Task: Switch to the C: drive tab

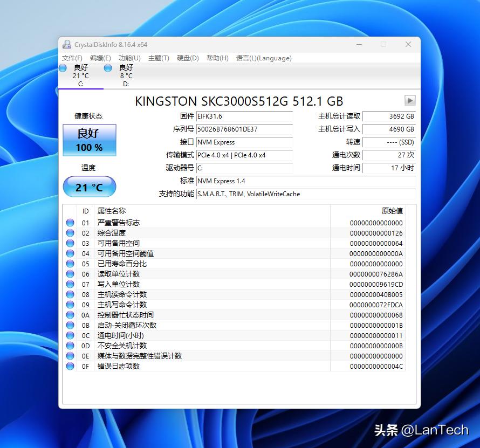Action: (80, 75)
